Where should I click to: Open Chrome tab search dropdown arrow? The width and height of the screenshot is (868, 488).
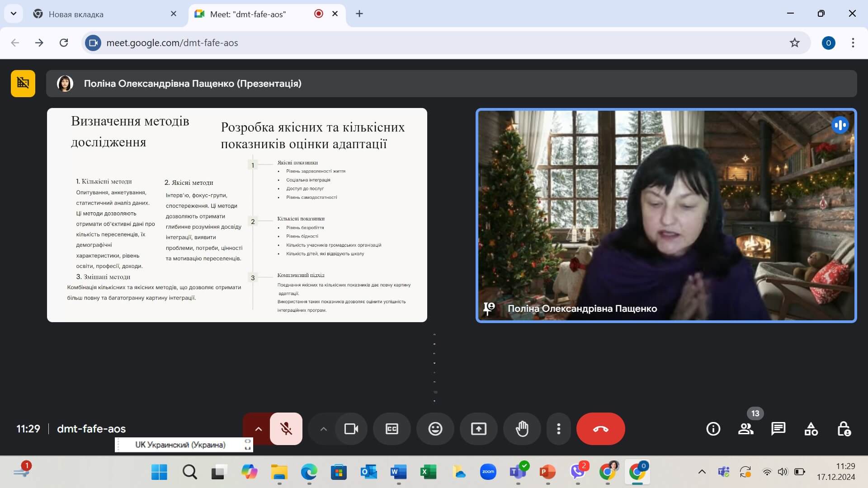(14, 14)
